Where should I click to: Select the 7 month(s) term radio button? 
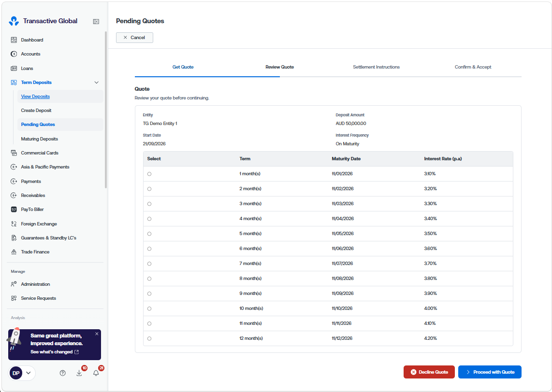149,264
